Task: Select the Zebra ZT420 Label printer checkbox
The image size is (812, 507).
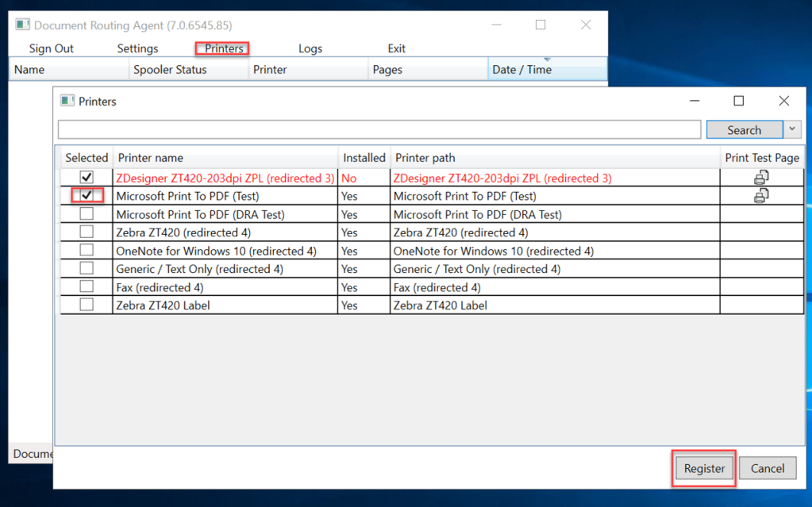Action: tap(87, 305)
